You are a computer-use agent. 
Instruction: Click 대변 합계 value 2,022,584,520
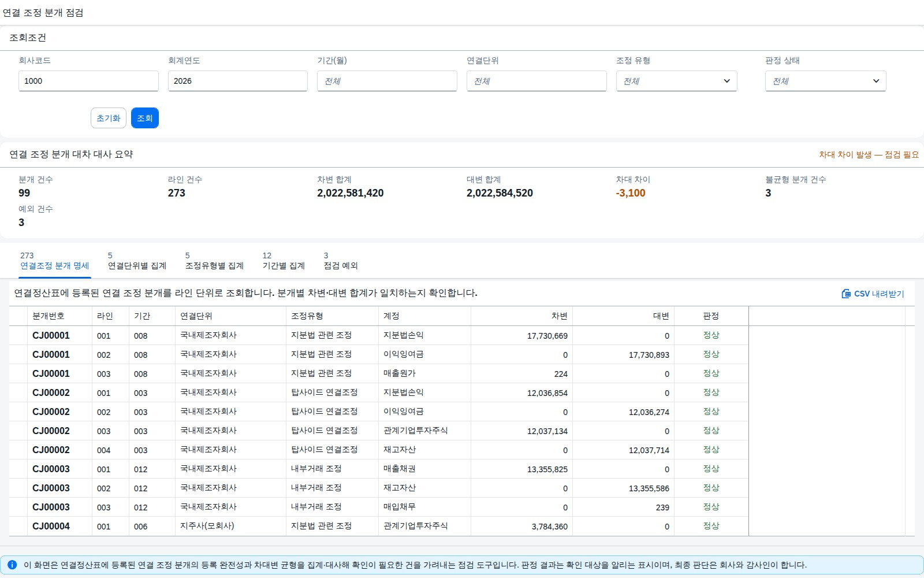tap(500, 193)
